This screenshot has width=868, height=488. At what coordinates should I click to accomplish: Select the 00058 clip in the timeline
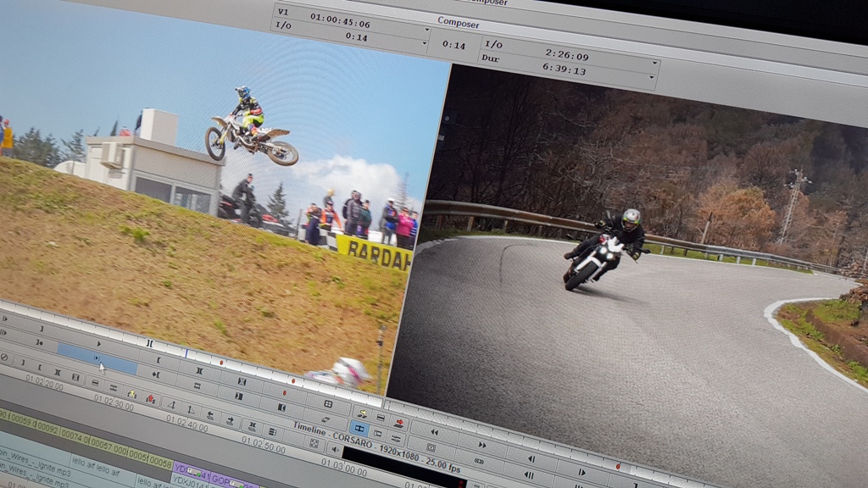point(160,460)
